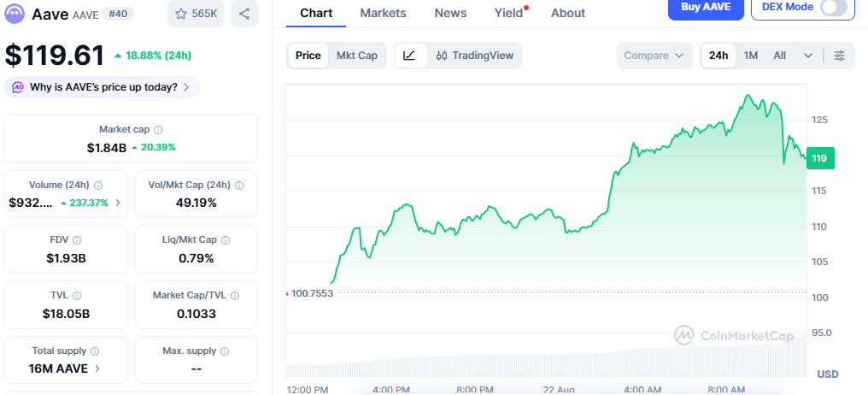868x395 pixels.
Task: Click info icon next to Market cap
Action: (x=158, y=130)
